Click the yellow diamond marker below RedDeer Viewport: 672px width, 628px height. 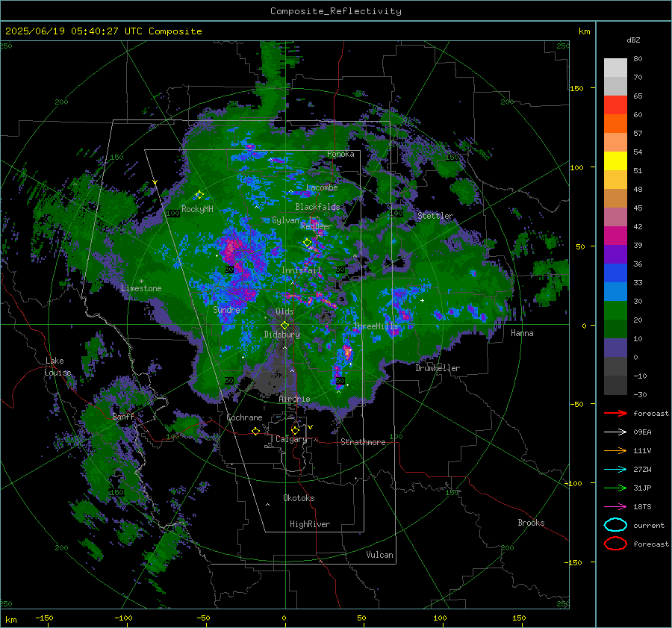point(308,243)
